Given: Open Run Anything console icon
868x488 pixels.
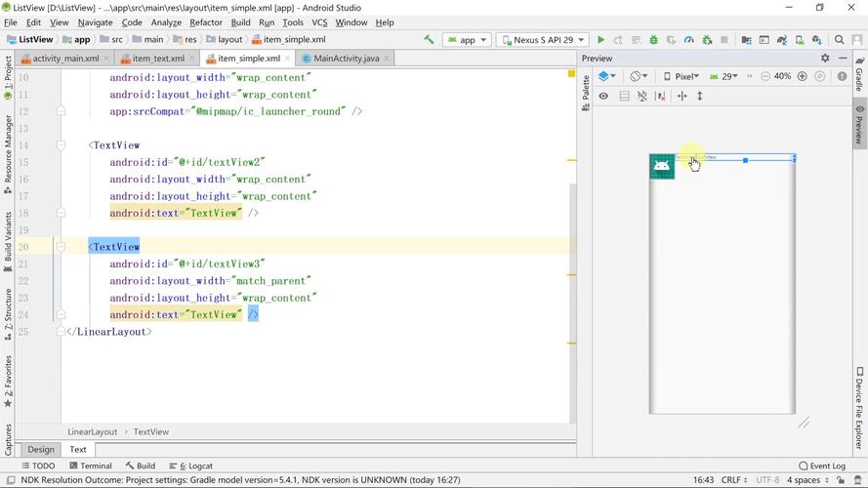Looking at the screenshot, I should (x=764, y=40).
